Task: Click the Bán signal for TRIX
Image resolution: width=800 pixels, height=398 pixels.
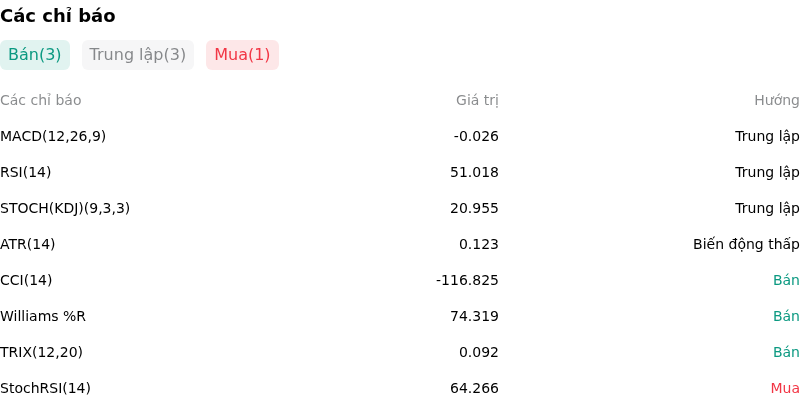Action: coord(786,352)
